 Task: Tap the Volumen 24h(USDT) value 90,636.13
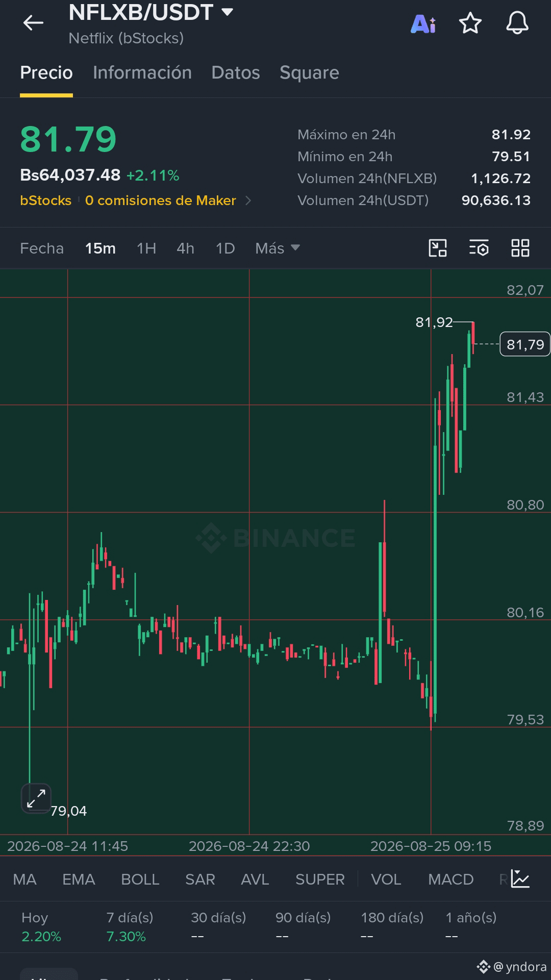[x=496, y=200]
